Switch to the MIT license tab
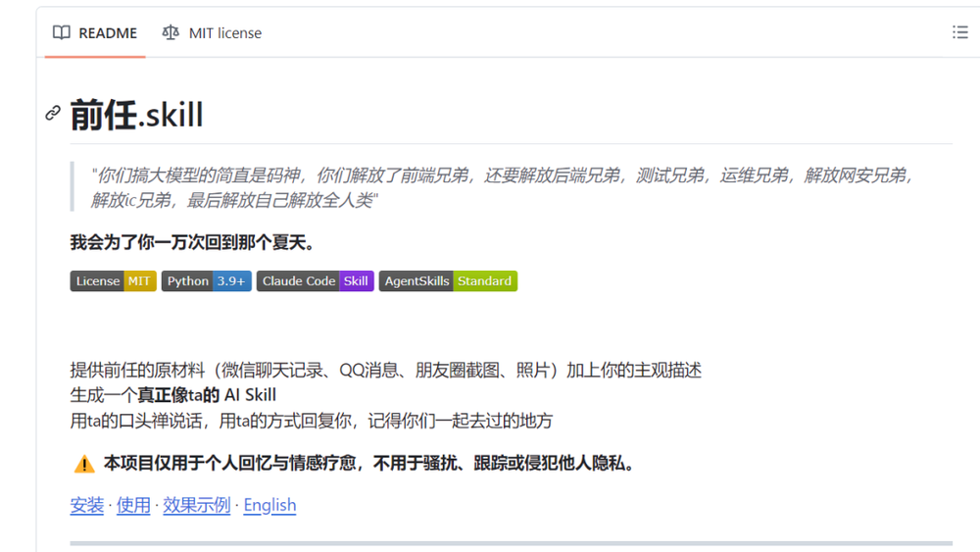 point(212,32)
